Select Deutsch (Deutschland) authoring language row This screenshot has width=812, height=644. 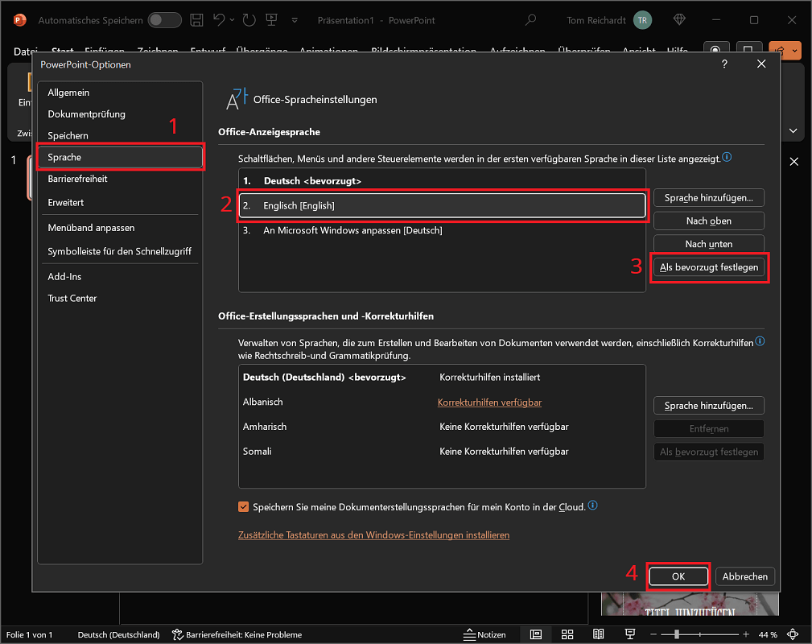442,378
